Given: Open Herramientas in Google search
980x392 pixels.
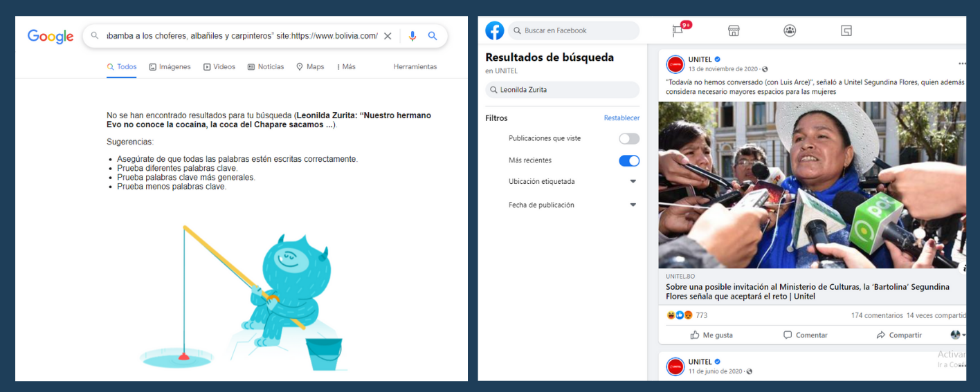Looking at the screenshot, I should click(415, 67).
